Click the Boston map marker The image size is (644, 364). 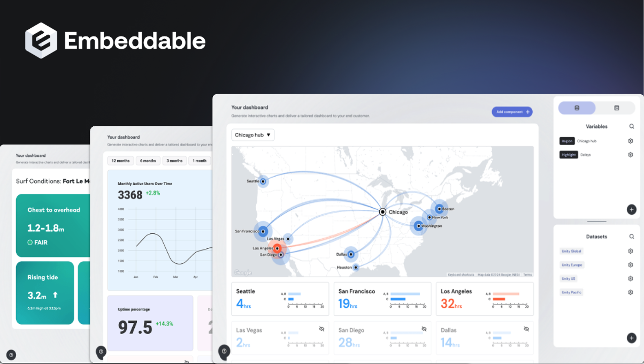click(439, 209)
